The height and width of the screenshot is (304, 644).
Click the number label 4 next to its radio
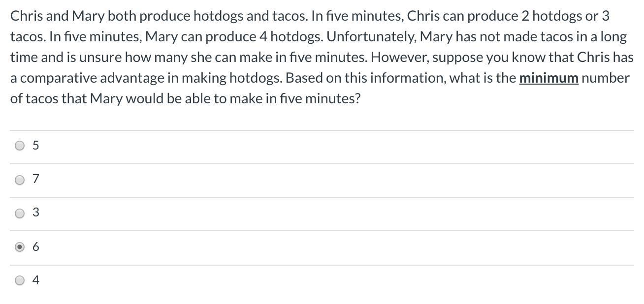pos(35,280)
